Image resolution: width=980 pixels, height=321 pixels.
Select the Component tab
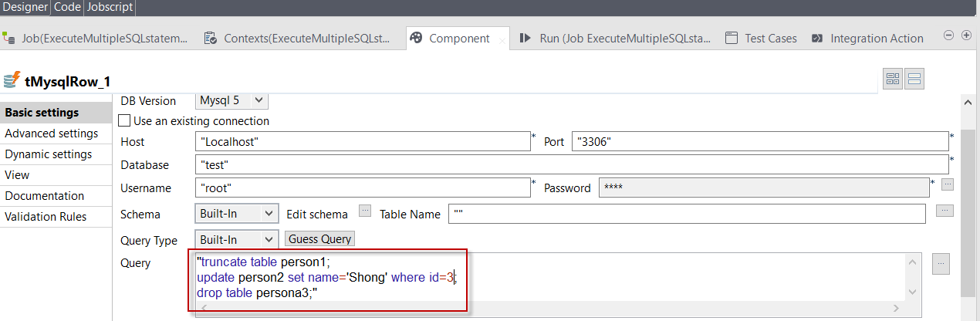[459, 38]
